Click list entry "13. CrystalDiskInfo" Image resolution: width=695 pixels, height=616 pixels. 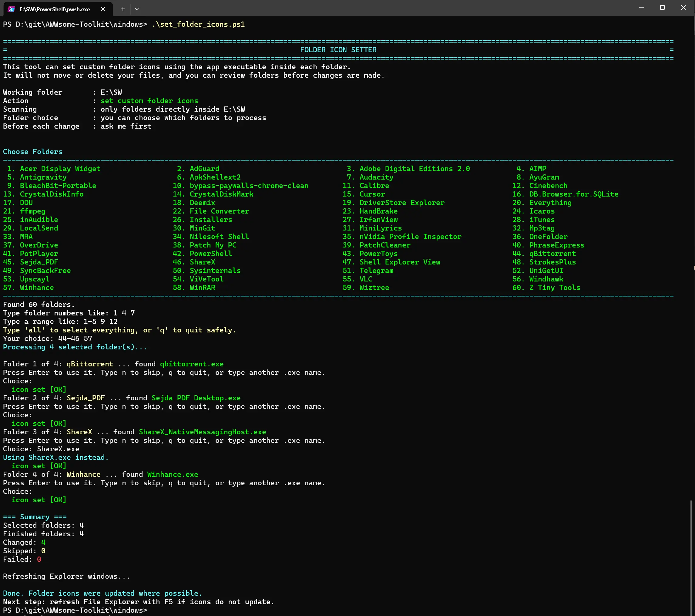point(43,194)
